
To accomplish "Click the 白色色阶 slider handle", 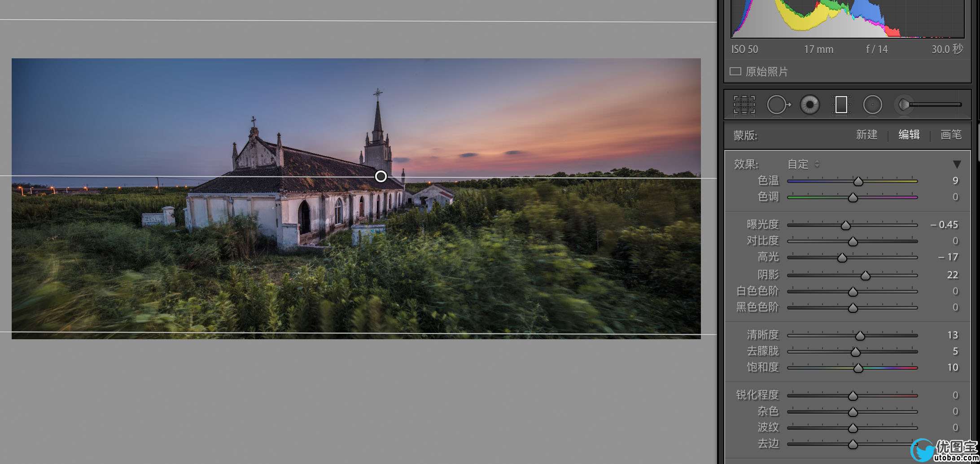I will (853, 292).
